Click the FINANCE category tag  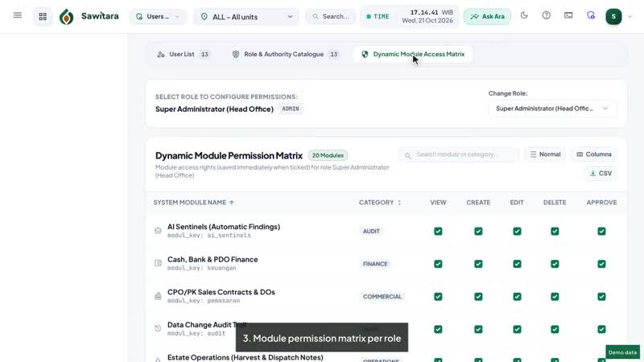pos(375,264)
